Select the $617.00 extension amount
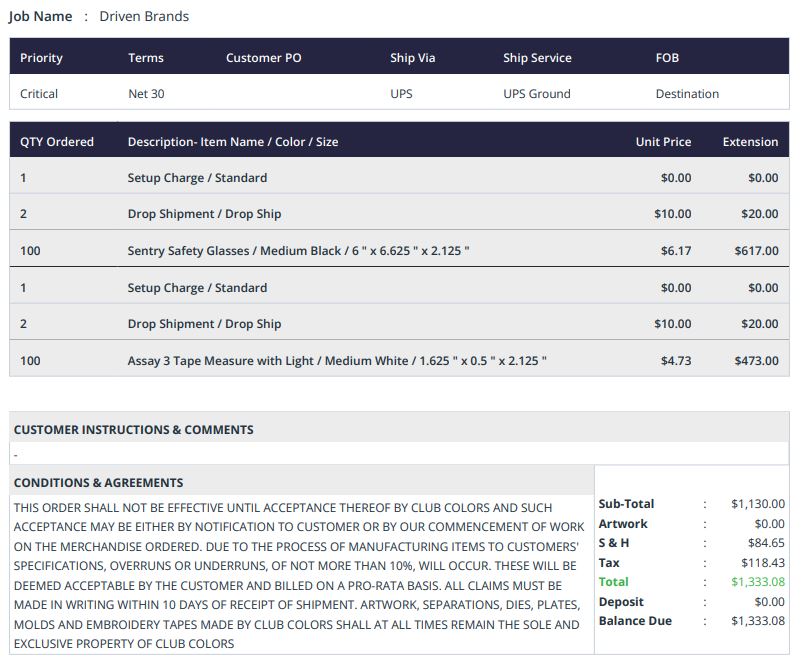Screen dimensions: 803x660 (756, 251)
